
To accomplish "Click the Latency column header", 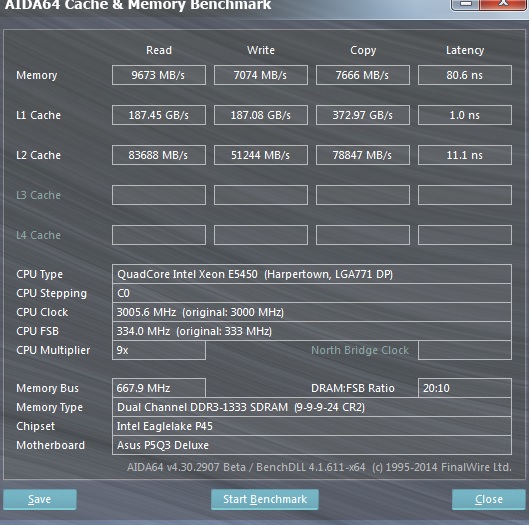I will [465, 51].
